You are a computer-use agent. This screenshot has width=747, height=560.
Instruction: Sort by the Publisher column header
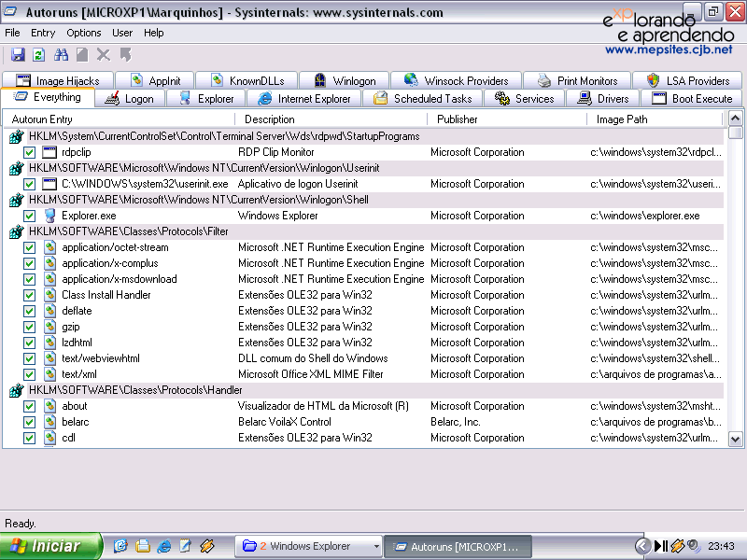(x=507, y=119)
